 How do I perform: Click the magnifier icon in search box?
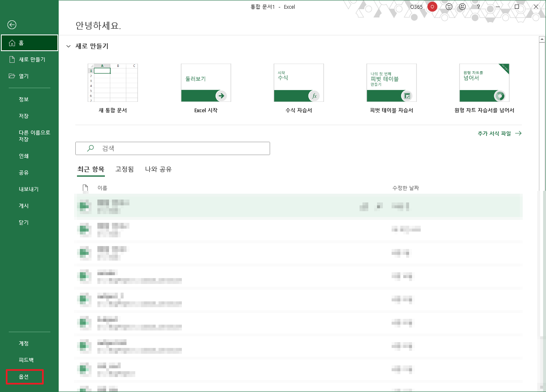(x=90, y=148)
